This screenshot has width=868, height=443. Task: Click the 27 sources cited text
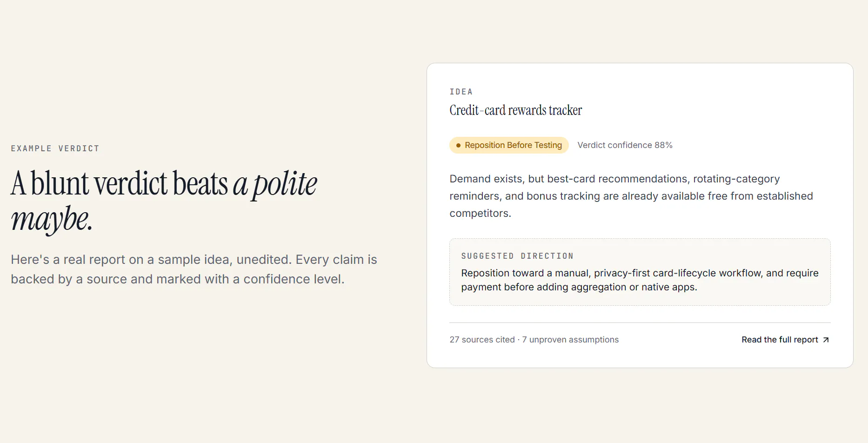(x=482, y=340)
